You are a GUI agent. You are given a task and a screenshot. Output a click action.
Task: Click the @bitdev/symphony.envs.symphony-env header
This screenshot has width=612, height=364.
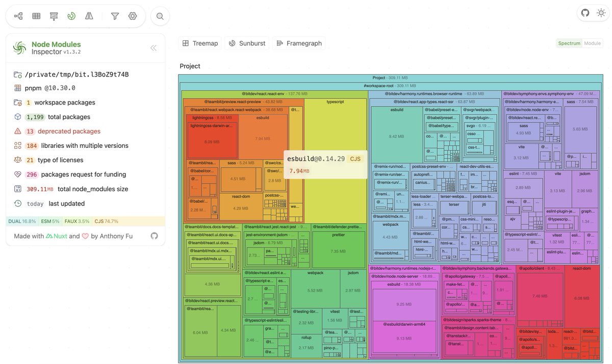tap(551, 94)
